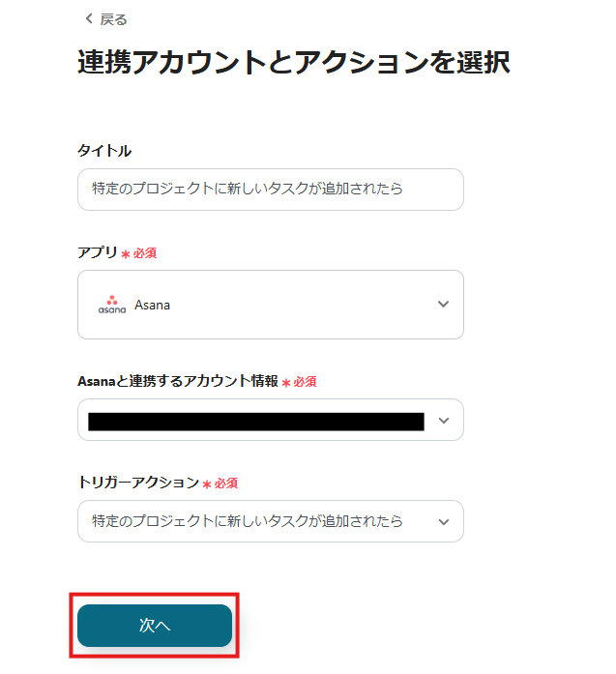Click the 必須 marker beside トリガーアクション
Image resolution: width=616 pixels, height=674 pixels.
point(226,483)
